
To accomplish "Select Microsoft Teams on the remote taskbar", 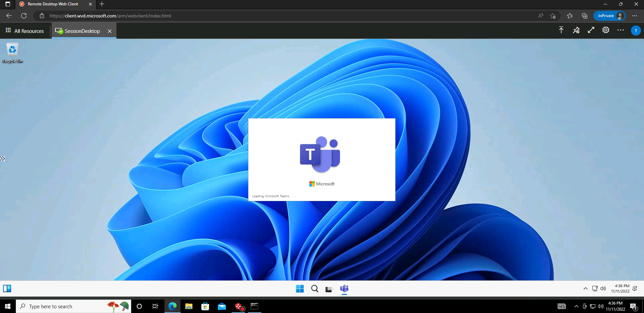I will (344, 289).
